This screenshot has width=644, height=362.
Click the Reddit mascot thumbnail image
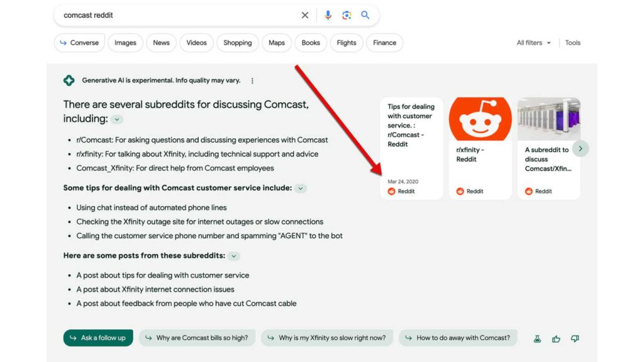pyautogui.click(x=480, y=119)
